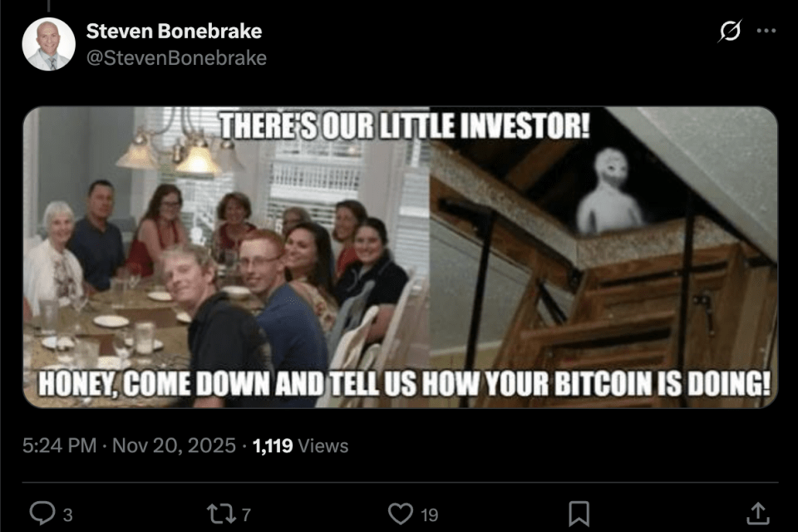The height and width of the screenshot is (532, 798).
Task: Click the 5:24 PM timestamp
Action: [x=59, y=446]
